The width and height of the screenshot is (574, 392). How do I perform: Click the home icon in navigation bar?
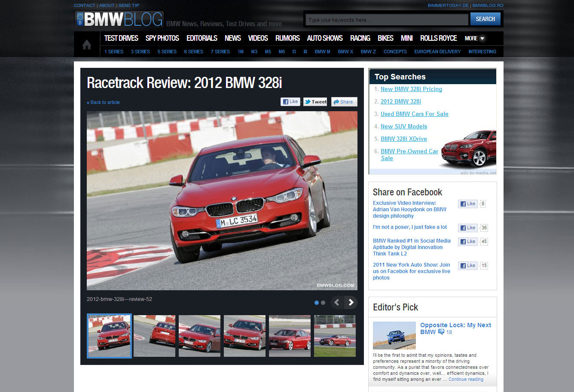(87, 45)
